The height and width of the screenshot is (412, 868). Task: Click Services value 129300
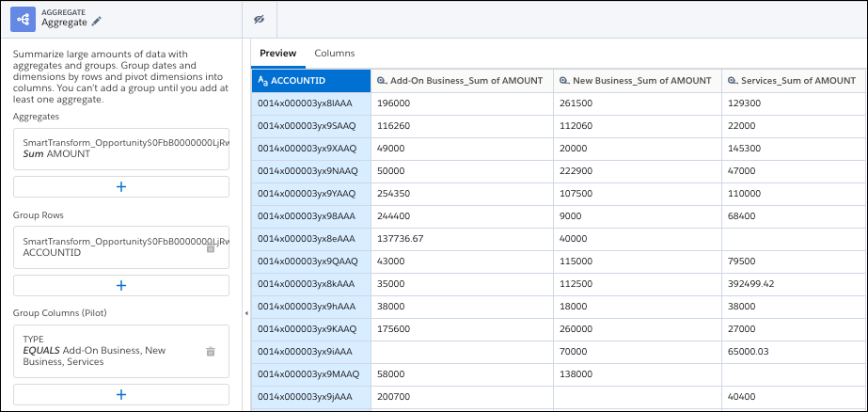pos(794,103)
